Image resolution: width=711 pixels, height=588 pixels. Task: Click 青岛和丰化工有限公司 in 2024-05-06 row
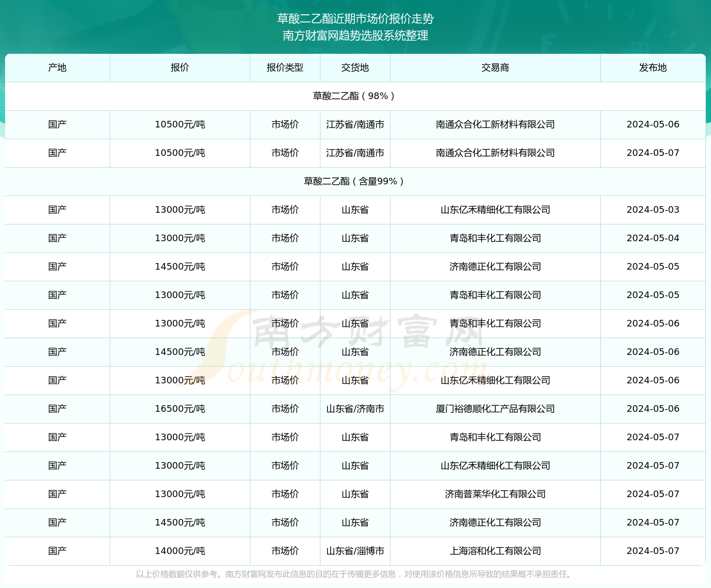coord(495,323)
